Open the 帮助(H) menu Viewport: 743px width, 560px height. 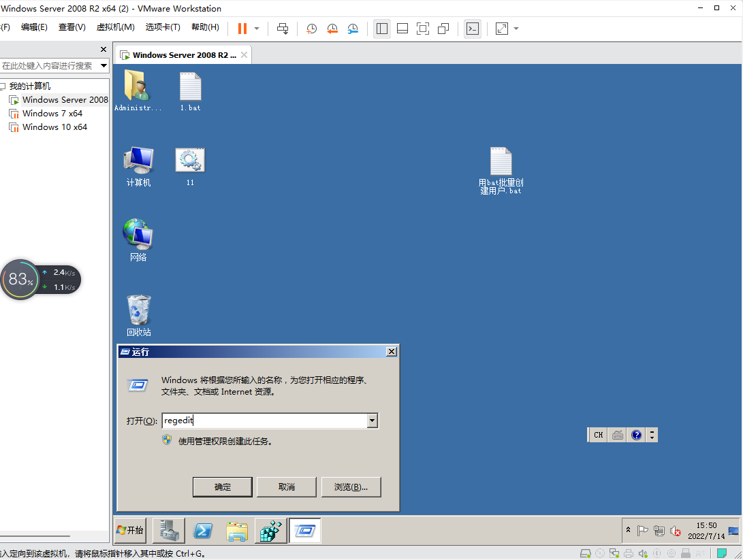click(205, 27)
